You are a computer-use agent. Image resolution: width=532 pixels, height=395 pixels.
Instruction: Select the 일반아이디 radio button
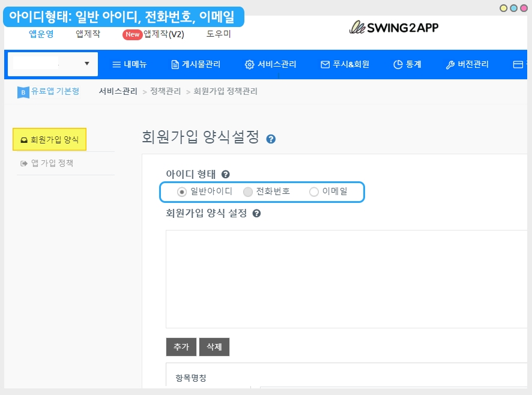coord(182,192)
